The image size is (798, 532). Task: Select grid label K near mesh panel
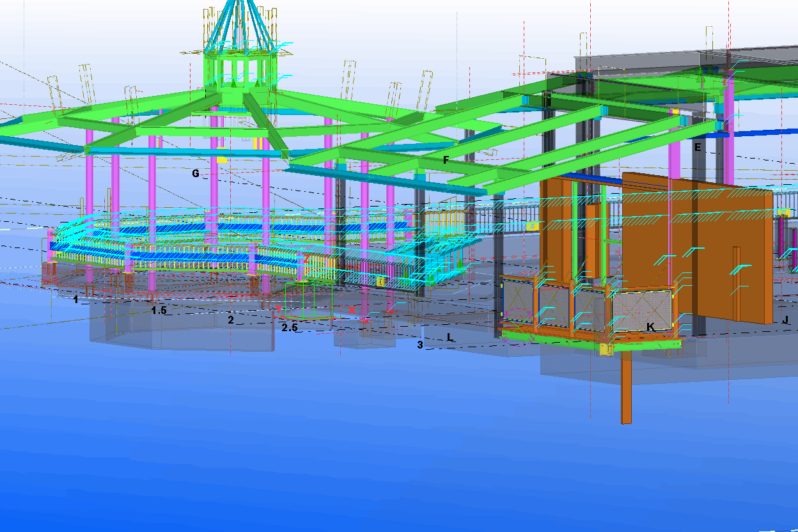[650, 327]
